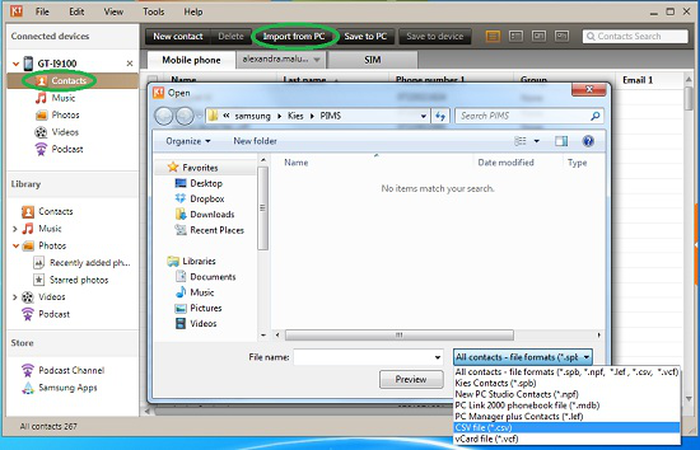Click the File name input field
700x450 pixels.
[363, 357]
